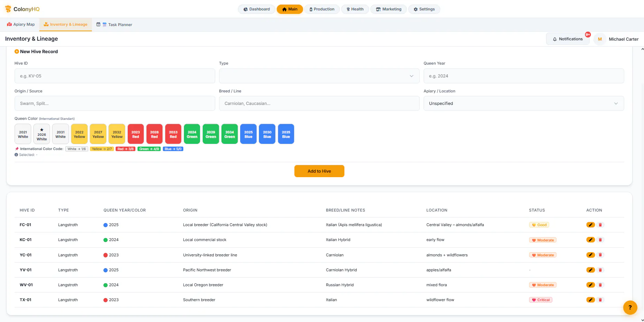Click the ColonyHQ logo
The height and width of the screenshot is (322, 644).
[22, 9]
